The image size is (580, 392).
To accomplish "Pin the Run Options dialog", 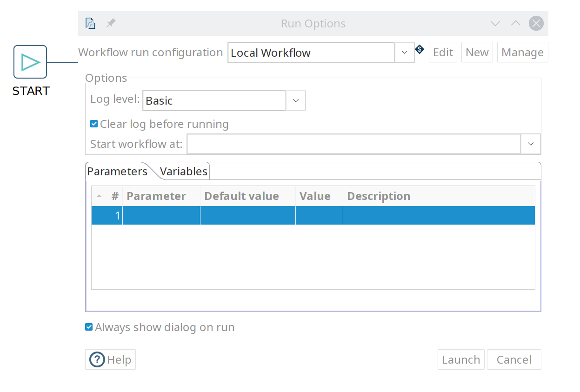I will pos(111,23).
